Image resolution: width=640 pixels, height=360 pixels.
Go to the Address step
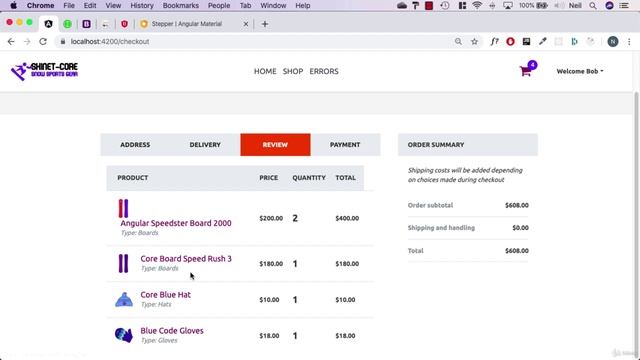[x=135, y=145]
